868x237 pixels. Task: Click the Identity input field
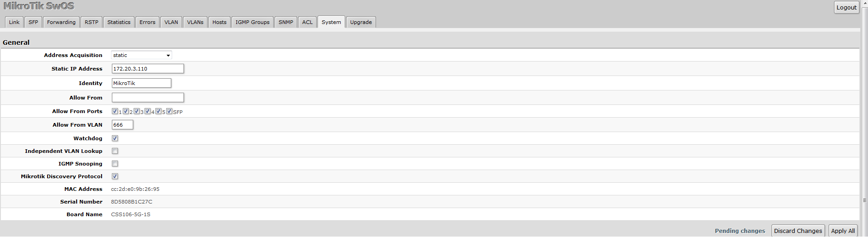[x=141, y=83]
